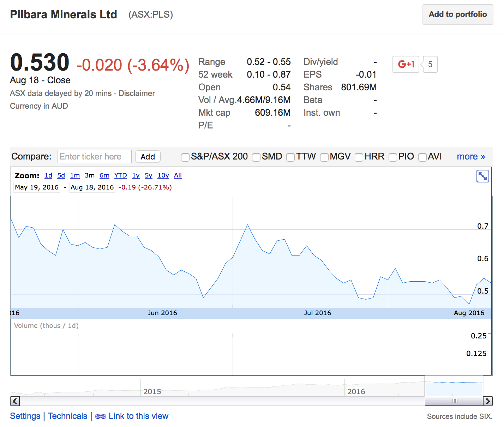504x427 pixels.
Task: Enable S&P/ASX 200 comparison checkbox
Action: pyautogui.click(x=185, y=157)
